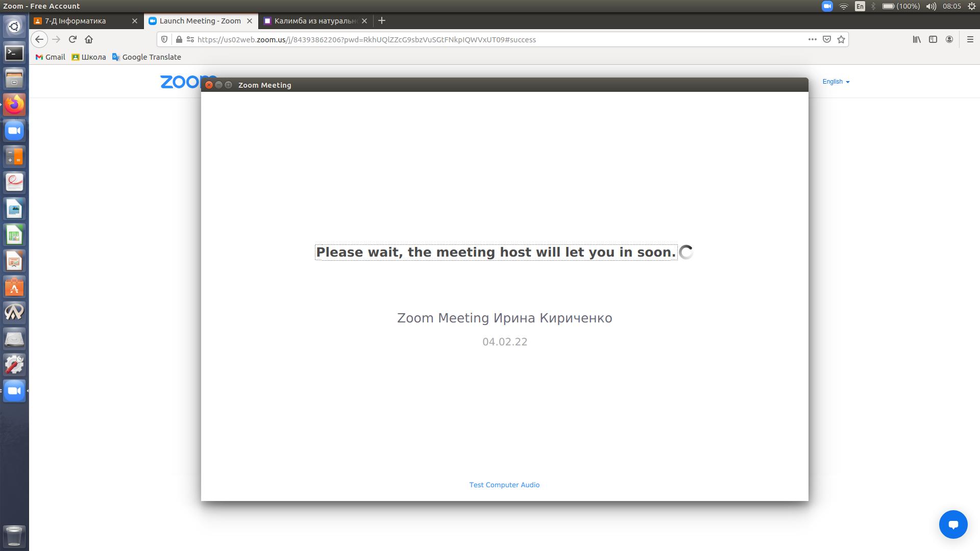980x551 pixels.
Task: Open Terminal from the Ubuntu dock
Action: pos(14,53)
